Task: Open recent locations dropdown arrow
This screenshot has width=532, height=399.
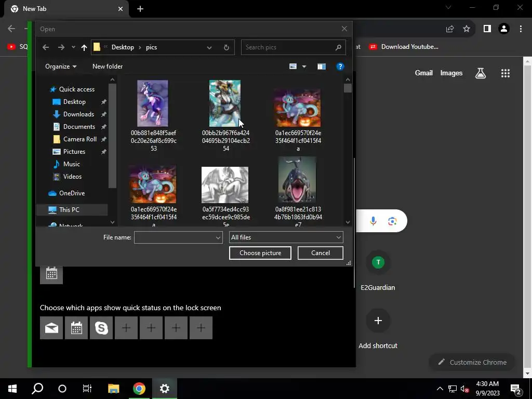Action: 73,47
